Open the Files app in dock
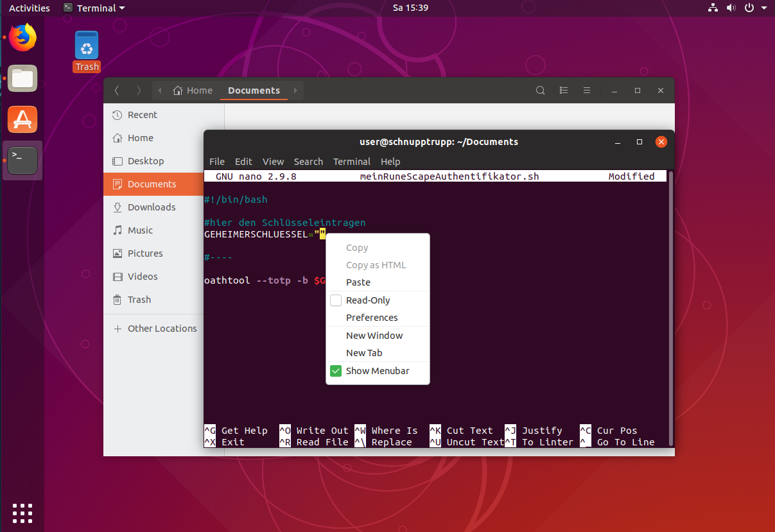This screenshot has width=775, height=532. 22,79
